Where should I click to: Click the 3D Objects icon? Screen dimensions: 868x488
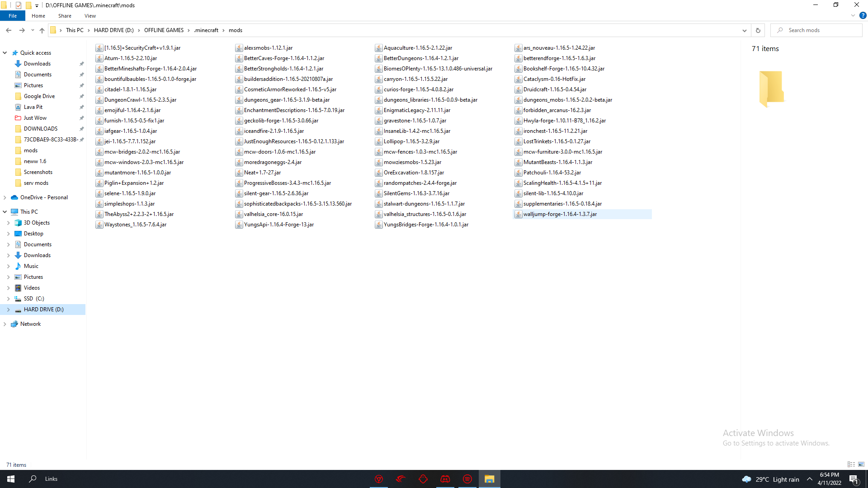pyautogui.click(x=18, y=223)
